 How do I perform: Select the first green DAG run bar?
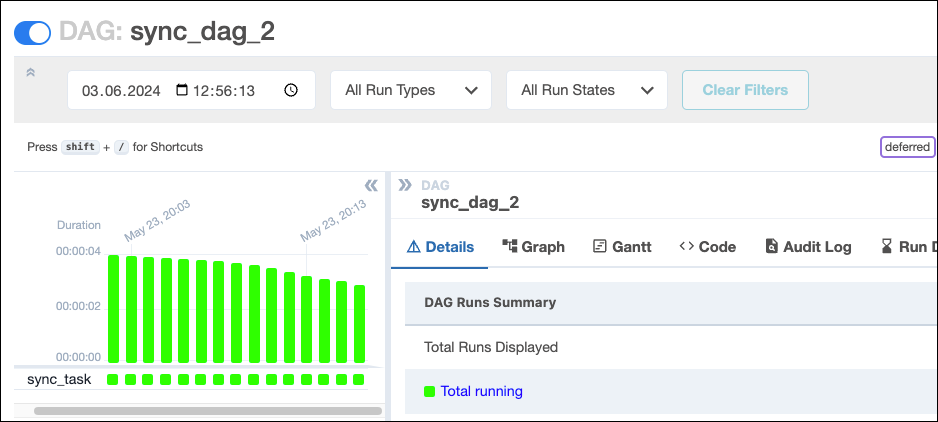coord(114,309)
